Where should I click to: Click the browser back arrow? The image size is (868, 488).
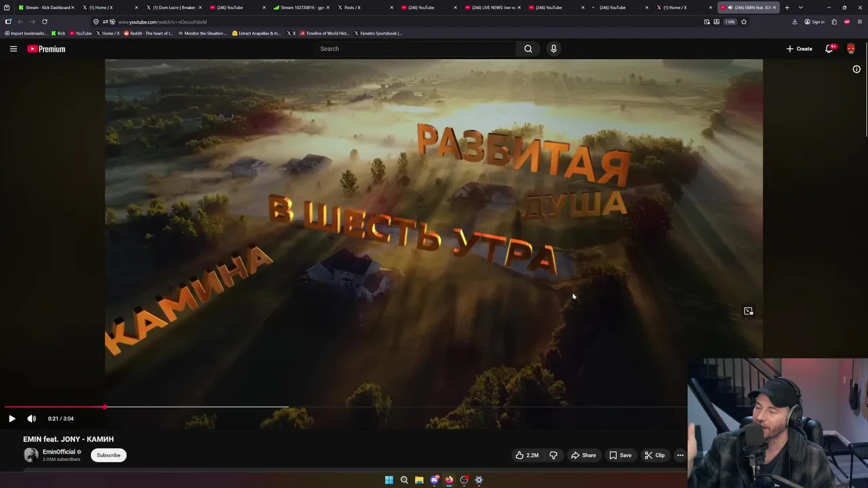click(x=20, y=22)
